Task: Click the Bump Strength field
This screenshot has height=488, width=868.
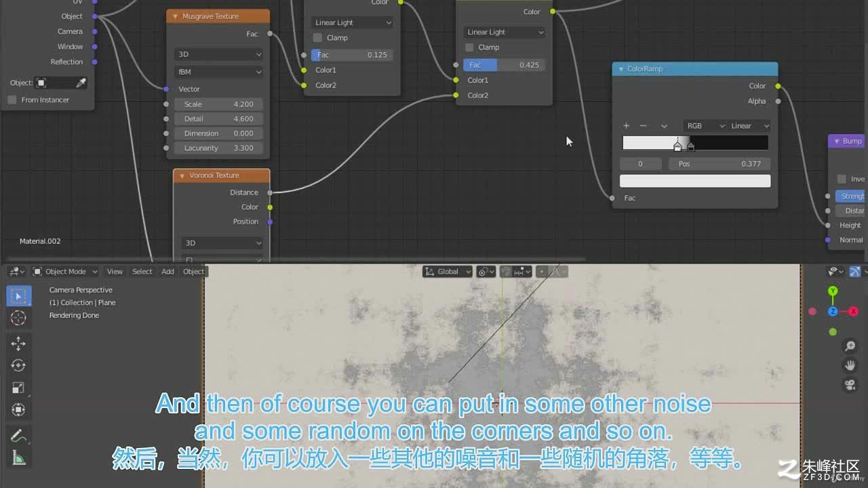Action: pos(851,196)
